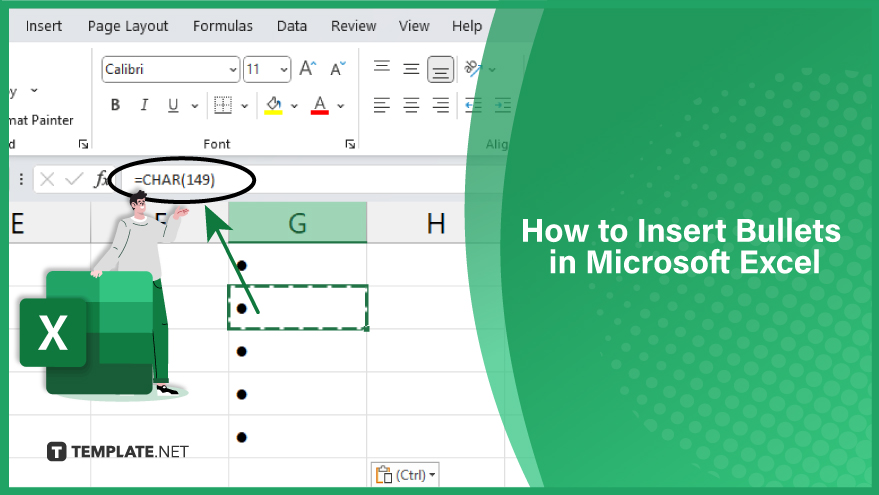This screenshot has width=879, height=495.
Task: Toggle Bold formatting
Action: (x=115, y=105)
